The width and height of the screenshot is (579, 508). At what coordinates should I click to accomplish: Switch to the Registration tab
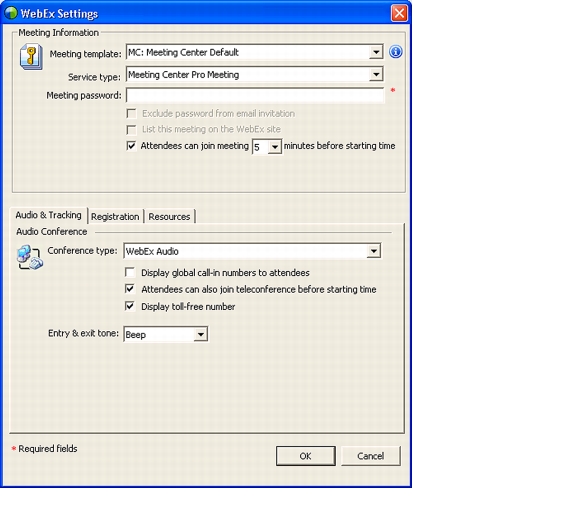tap(115, 217)
